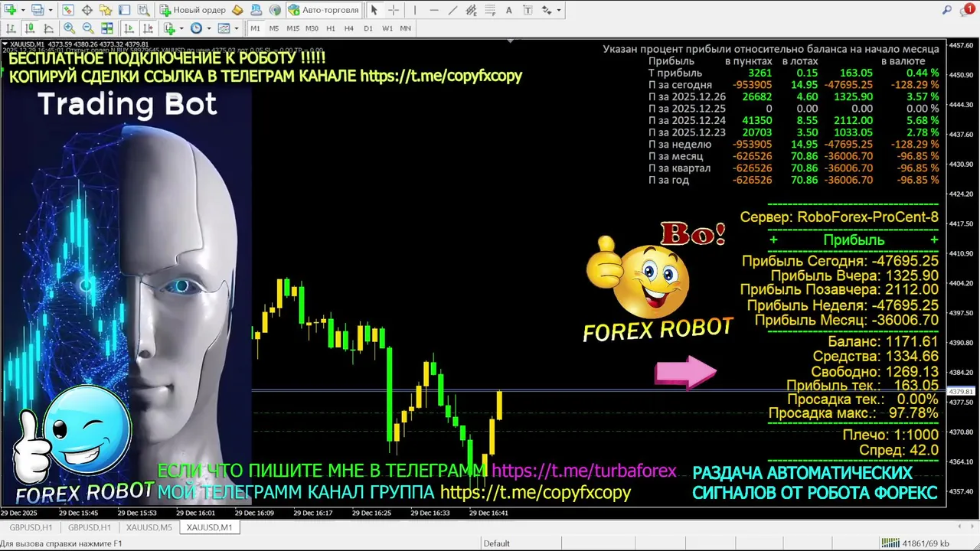Screen dimensions: 980x551
Task: Select the text label 'T' tool
Action: [x=528, y=10]
